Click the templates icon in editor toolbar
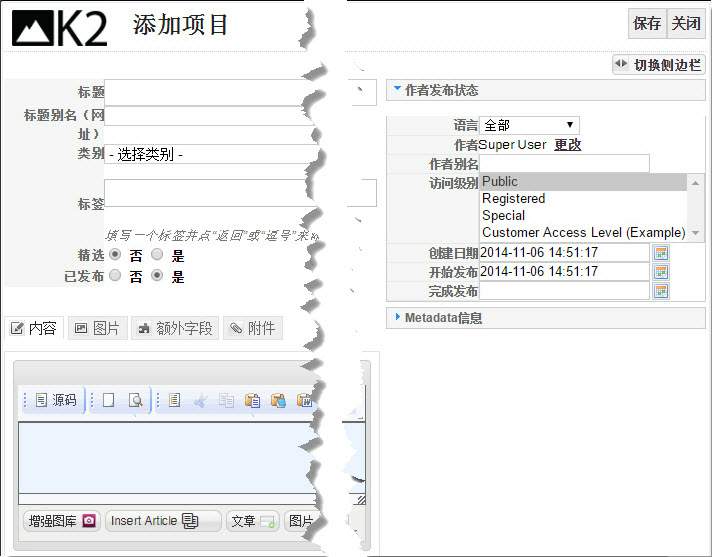Image resolution: width=712 pixels, height=557 pixels. (174, 400)
